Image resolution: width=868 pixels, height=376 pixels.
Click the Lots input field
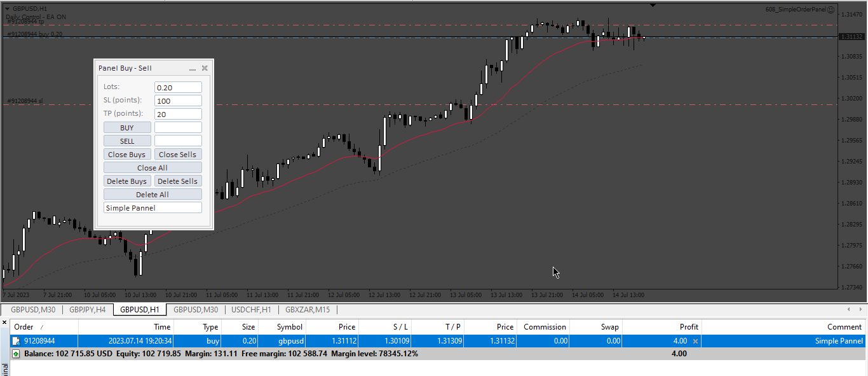[x=178, y=87]
